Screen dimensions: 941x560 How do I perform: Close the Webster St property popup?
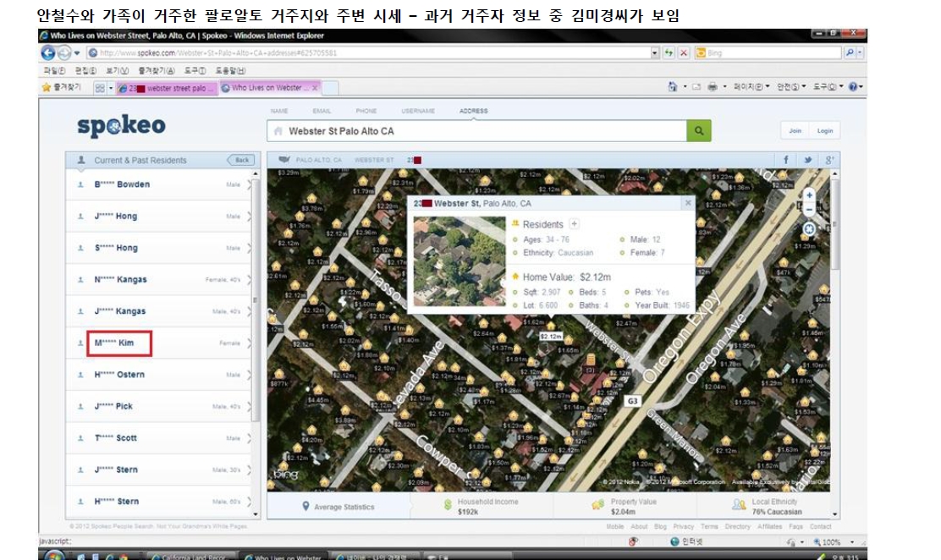click(x=688, y=203)
